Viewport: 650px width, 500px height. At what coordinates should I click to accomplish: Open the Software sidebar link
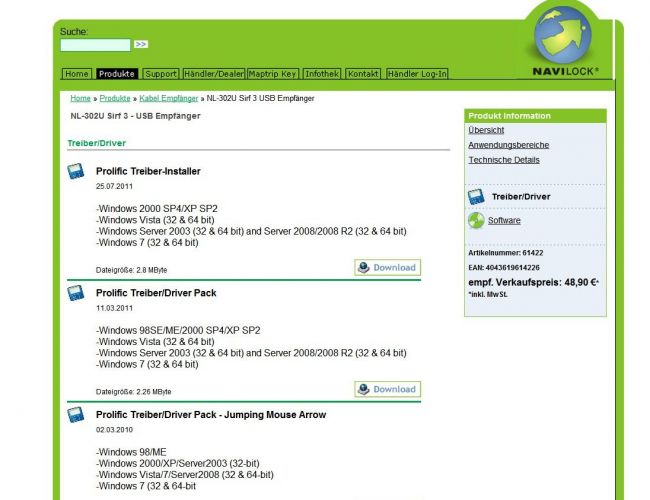[x=504, y=221]
